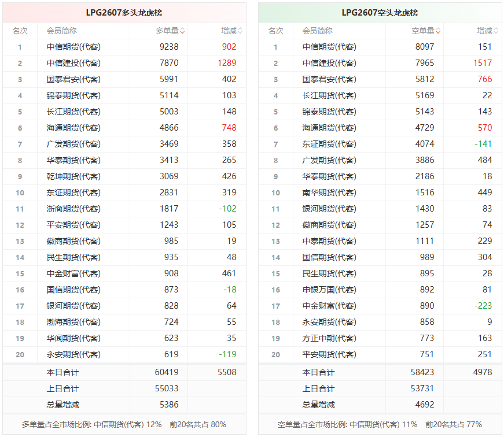The image size is (504, 437).
Task: Click 华闻期货(代客) in the long ranking
Action: 73,338
